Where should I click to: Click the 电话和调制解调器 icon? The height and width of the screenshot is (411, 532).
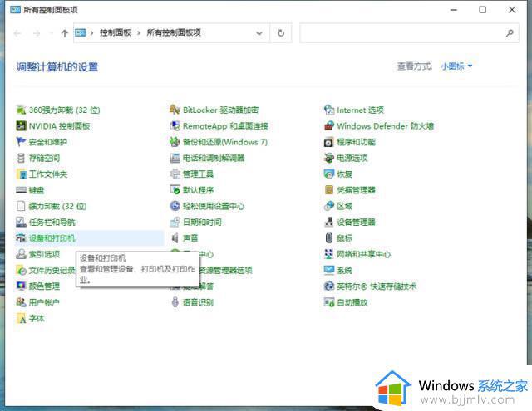point(175,158)
